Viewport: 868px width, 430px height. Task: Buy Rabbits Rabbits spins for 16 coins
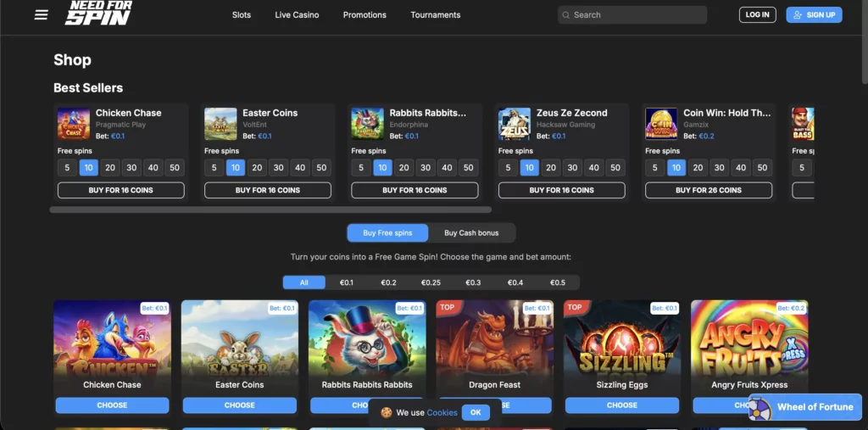(x=415, y=190)
